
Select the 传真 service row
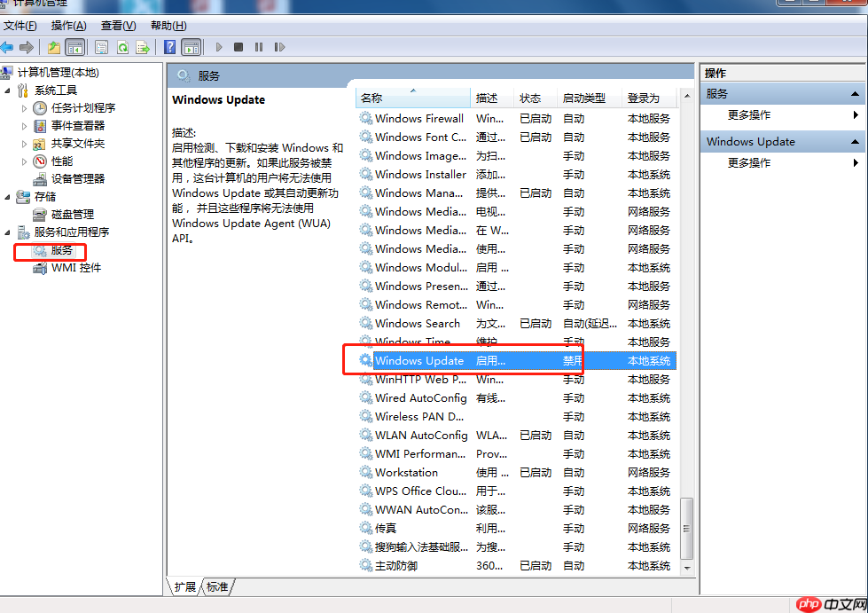[517, 528]
